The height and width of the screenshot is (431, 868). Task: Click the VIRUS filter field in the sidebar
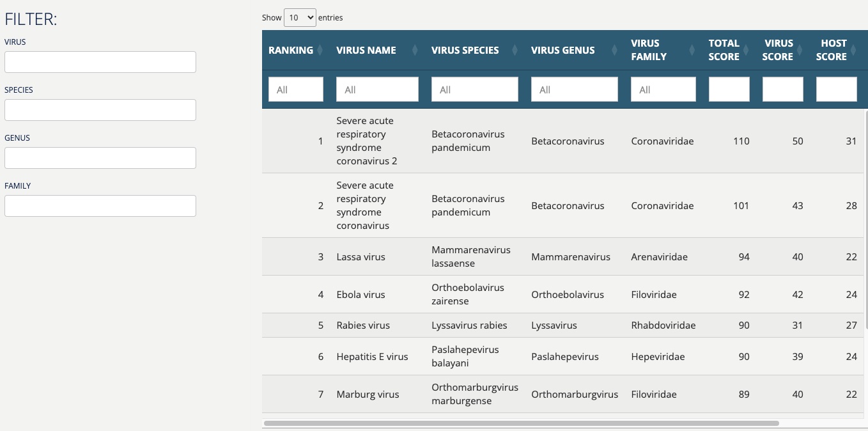tap(100, 61)
